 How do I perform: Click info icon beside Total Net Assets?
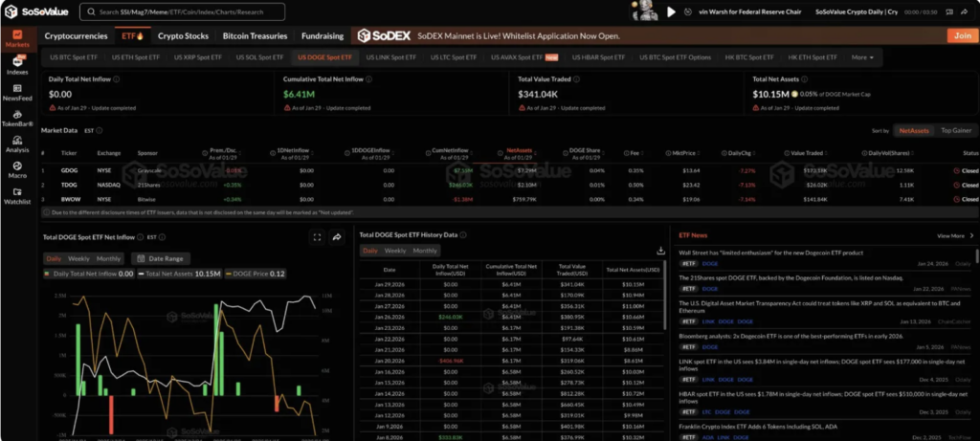[x=804, y=79]
